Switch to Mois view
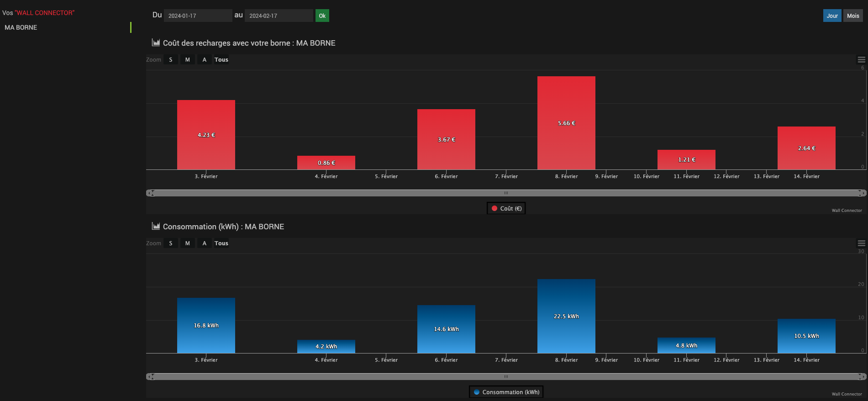 [852, 16]
